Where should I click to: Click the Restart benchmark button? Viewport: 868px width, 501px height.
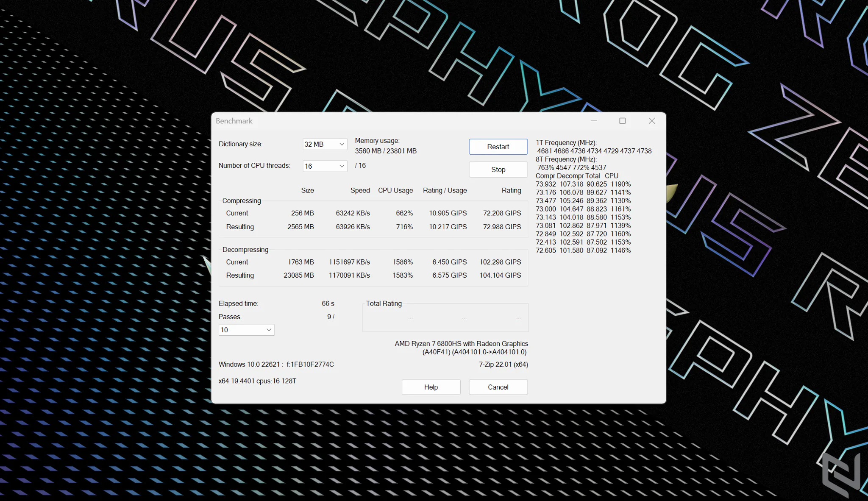[498, 147]
